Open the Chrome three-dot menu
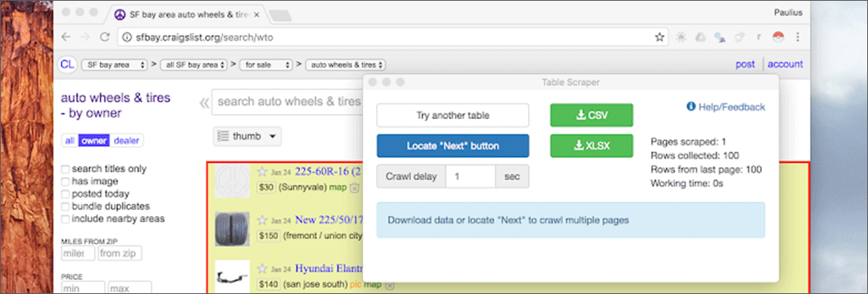The image size is (868, 294). pyautogui.click(x=797, y=37)
